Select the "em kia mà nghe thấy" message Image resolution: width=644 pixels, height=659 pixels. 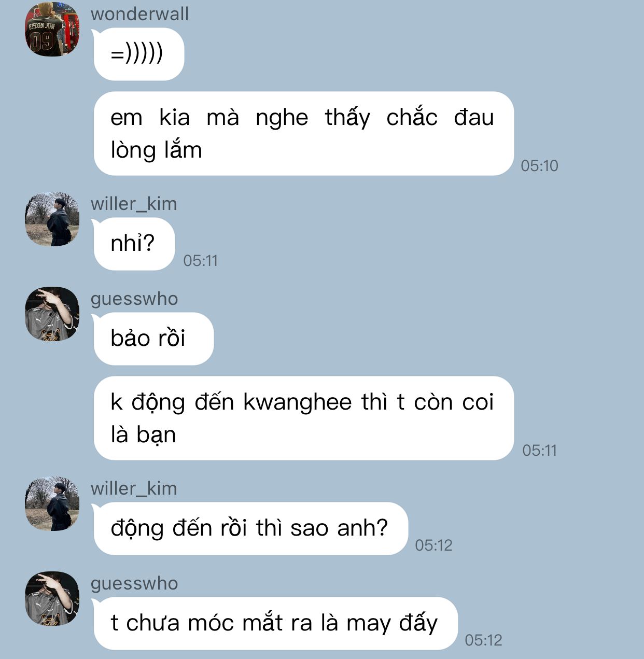303,134
